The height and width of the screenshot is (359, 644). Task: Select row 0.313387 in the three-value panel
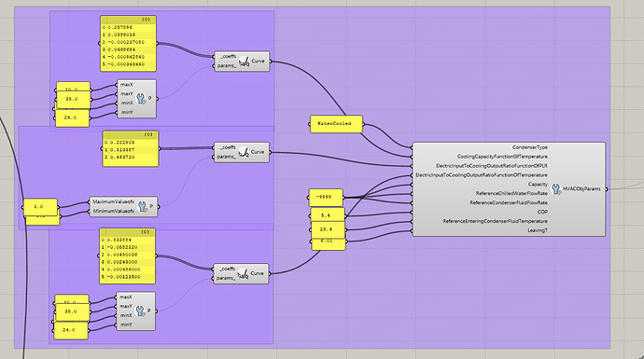(x=131, y=150)
